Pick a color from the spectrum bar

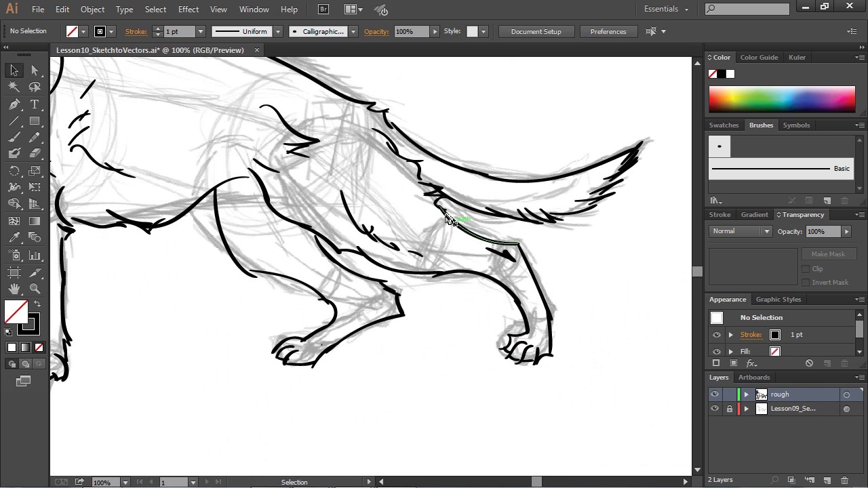point(782,99)
